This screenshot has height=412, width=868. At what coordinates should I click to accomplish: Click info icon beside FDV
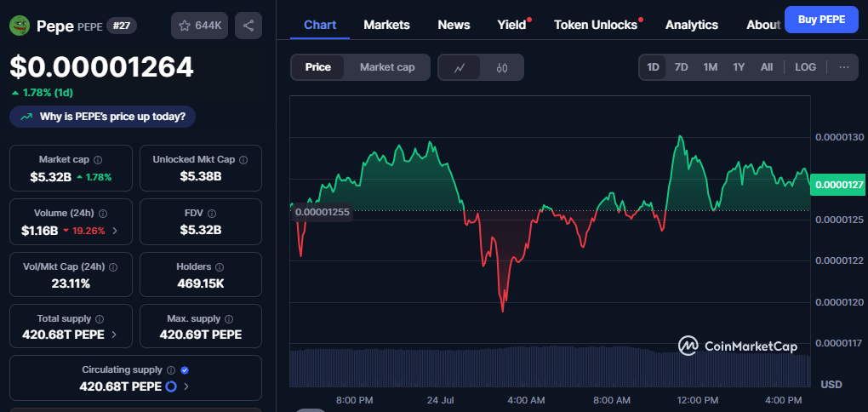click(211, 213)
